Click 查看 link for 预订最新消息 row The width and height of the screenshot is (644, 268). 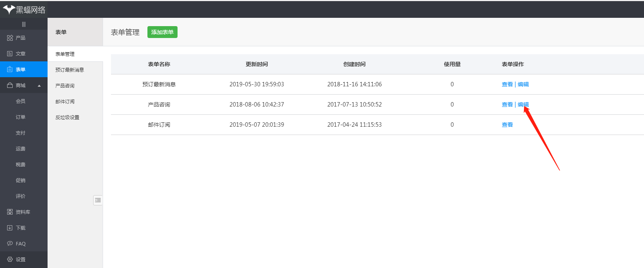507,84
